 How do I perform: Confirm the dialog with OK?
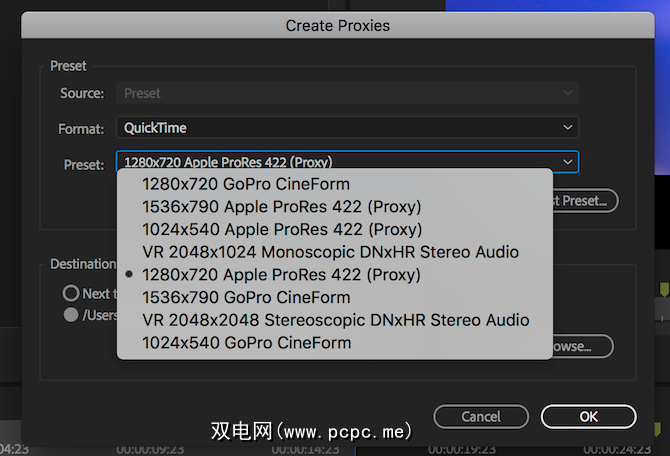[x=588, y=416]
